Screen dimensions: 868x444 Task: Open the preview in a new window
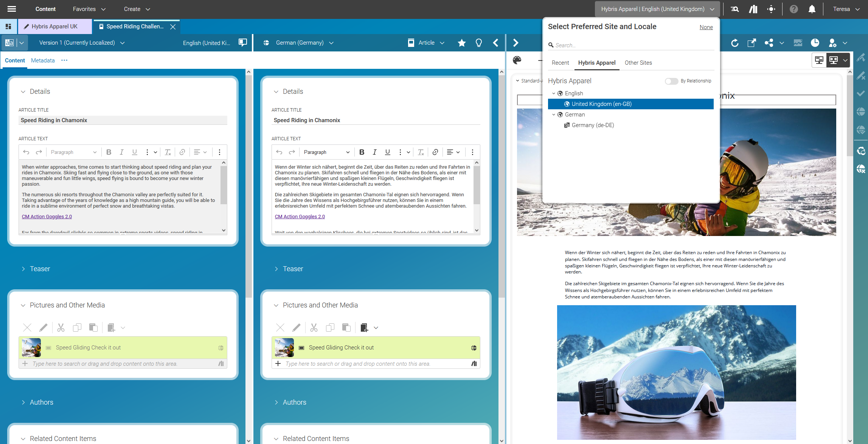tap(752, 43)
